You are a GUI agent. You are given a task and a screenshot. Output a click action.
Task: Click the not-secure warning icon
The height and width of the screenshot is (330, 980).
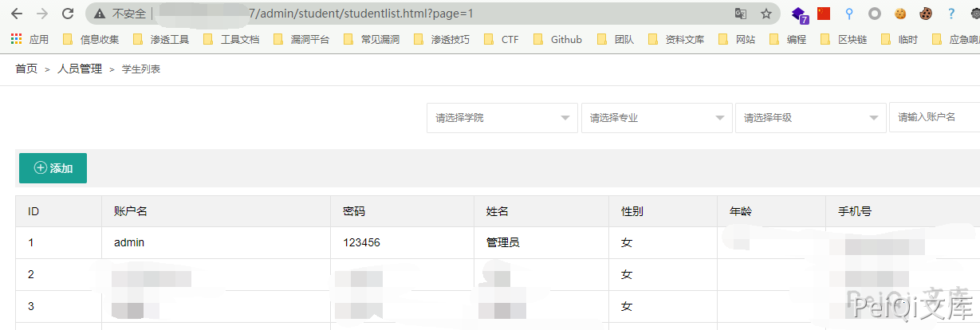point(100,14)
